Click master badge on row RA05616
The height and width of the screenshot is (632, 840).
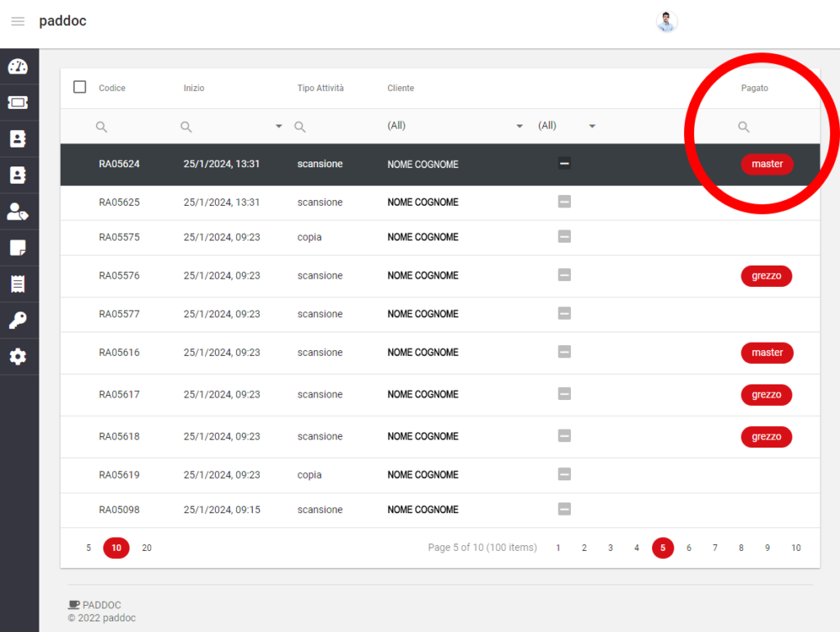[767, 352]
